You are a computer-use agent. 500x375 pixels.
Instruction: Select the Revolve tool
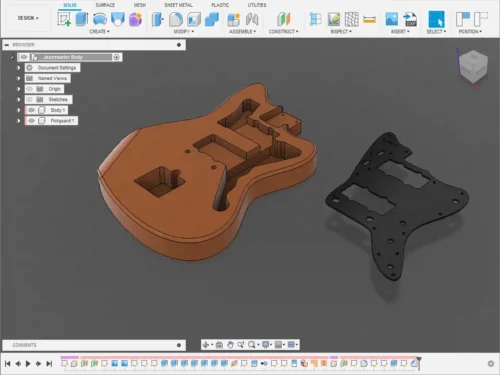(100, 19)
